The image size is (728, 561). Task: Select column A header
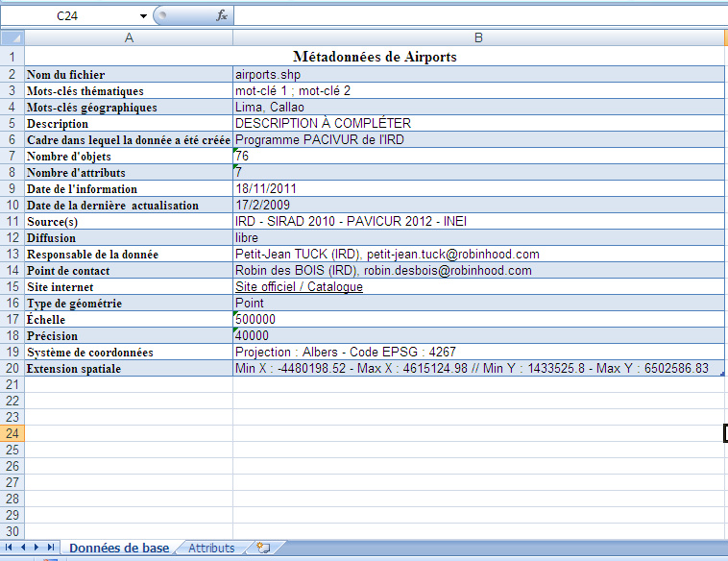[129, 37]
